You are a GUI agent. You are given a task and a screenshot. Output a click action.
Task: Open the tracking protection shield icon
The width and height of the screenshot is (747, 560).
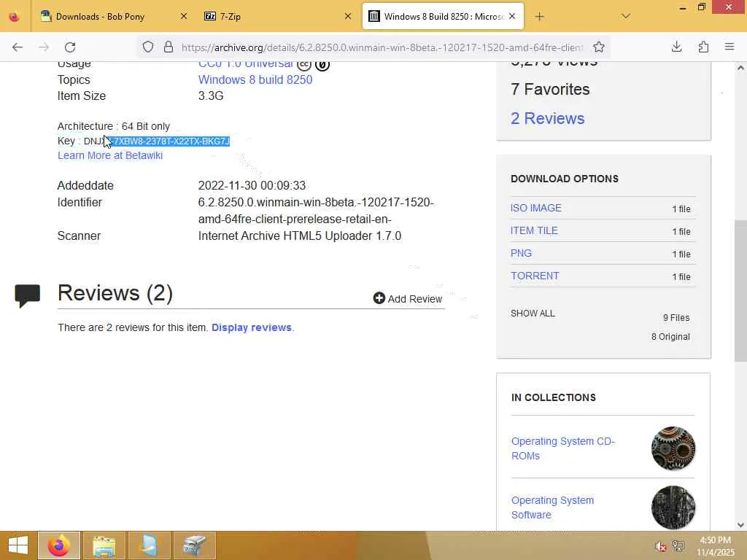click(x=148, y=47)
